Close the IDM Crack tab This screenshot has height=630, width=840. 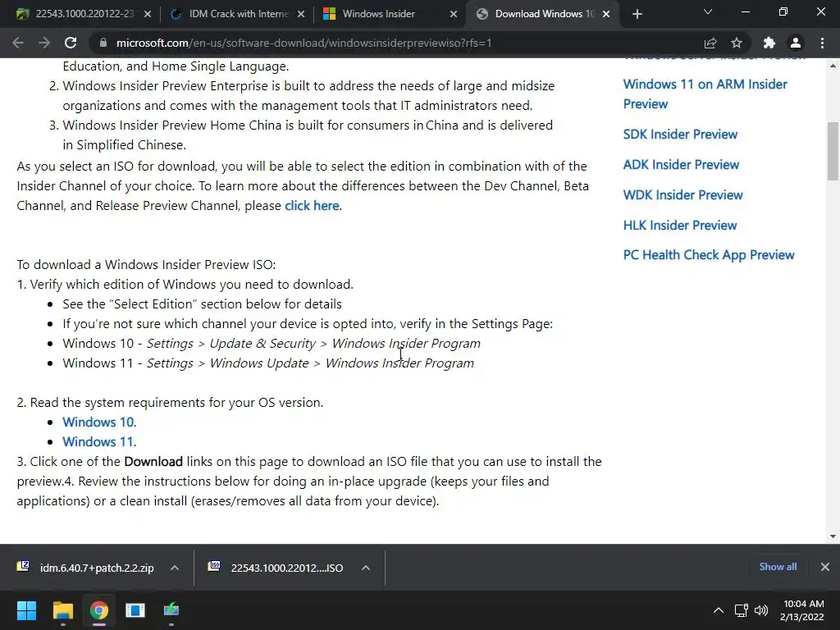coord(301,14)
